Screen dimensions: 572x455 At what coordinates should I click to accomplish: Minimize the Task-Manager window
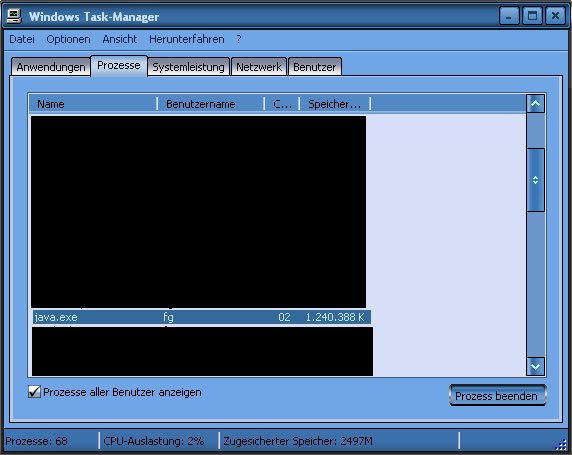tap(509, 16)
